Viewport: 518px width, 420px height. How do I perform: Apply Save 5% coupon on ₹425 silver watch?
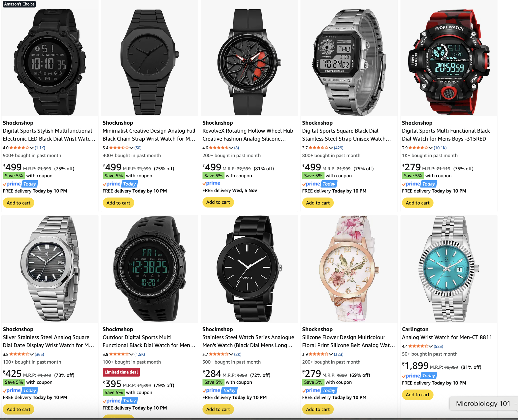click(x=14, y=382)
